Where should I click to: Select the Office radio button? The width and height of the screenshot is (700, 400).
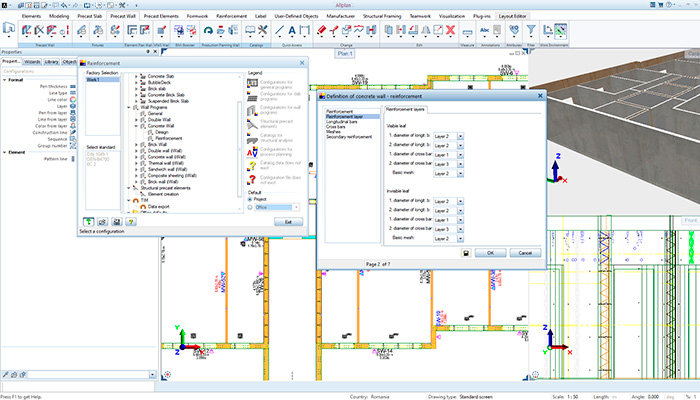click(x=249, y=206)
